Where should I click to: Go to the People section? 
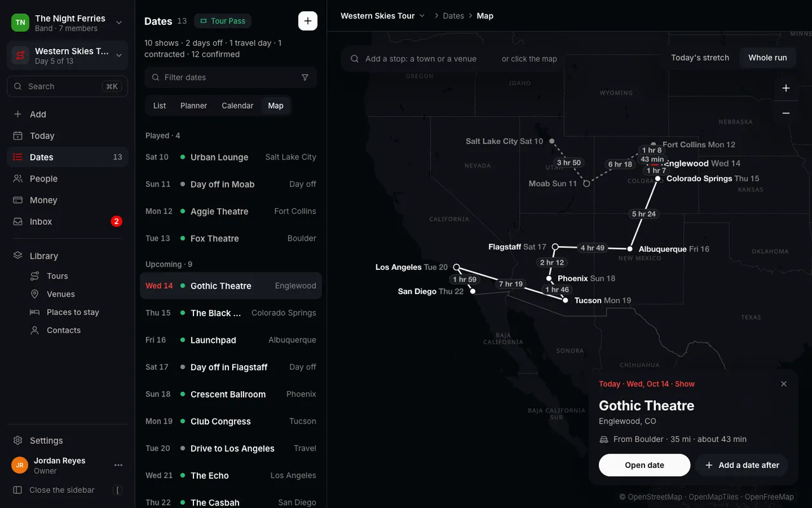point(67,179)
